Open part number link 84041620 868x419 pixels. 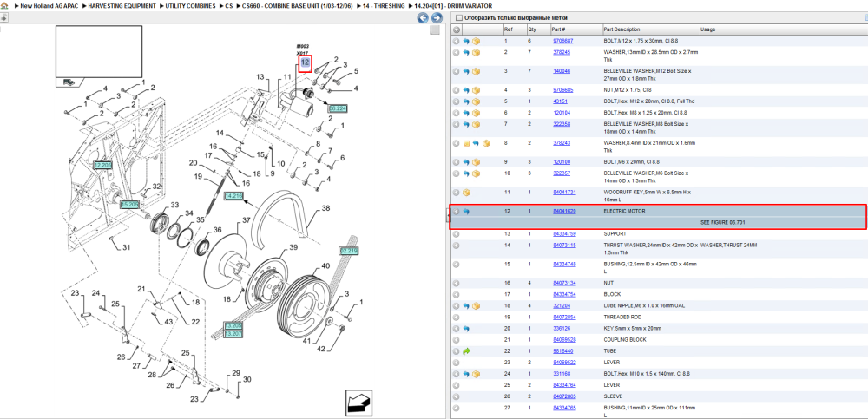(x=564, y=212)
